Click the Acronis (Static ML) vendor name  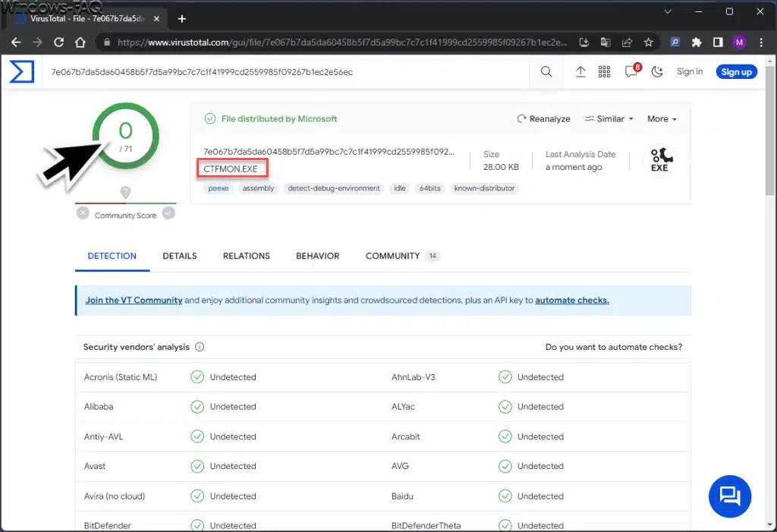click(121, 377)
